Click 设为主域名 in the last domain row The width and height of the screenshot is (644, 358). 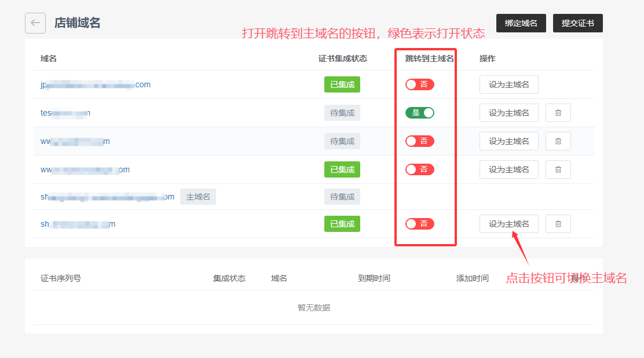(x=508, y=224)
